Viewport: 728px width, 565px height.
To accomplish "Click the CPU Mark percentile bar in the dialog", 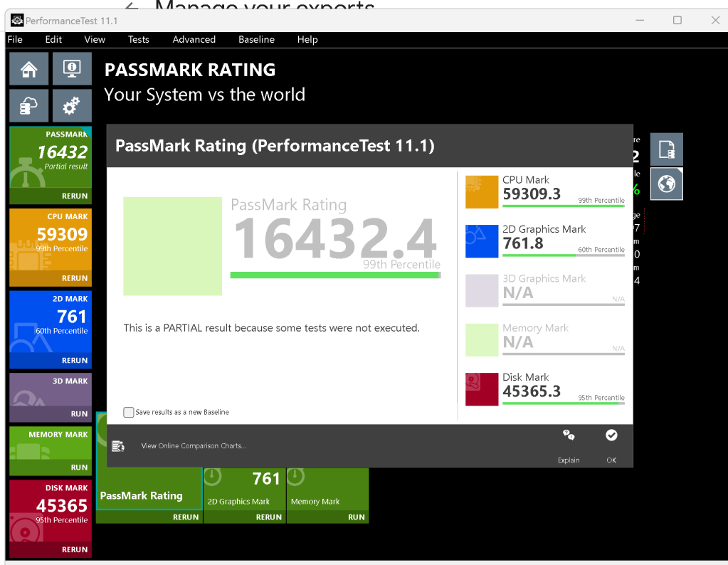I will (x=563, y=206).
